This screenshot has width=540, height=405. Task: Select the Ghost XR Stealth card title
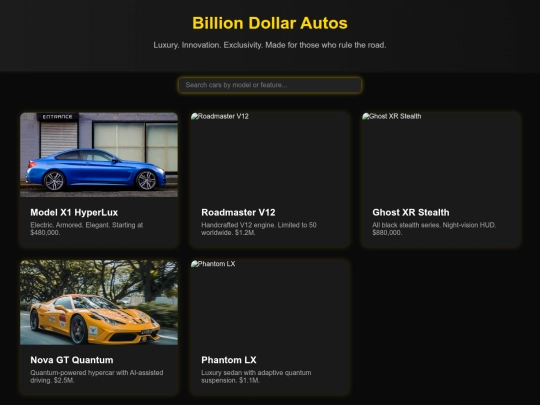pos(411,212)
